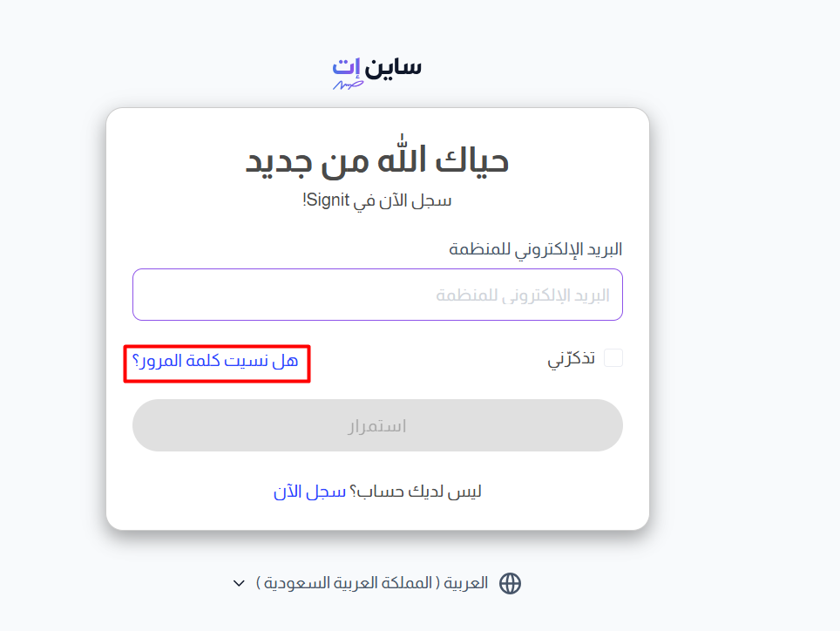Open the "هل نسيت كلمة المرور؟" link
This screenshot has width=840, height=631.
pos(215,362)
